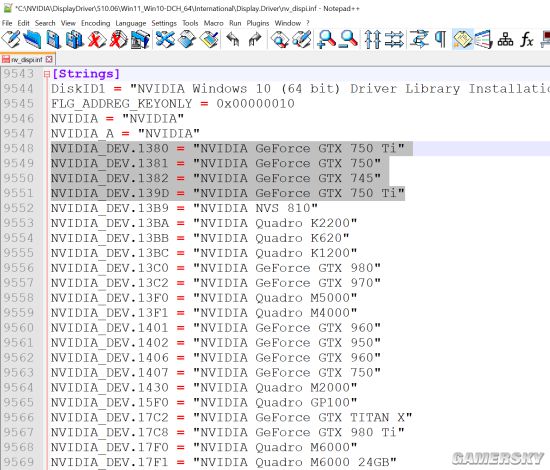Open Find with the magnifier page icon

click(x=280, y=39)
